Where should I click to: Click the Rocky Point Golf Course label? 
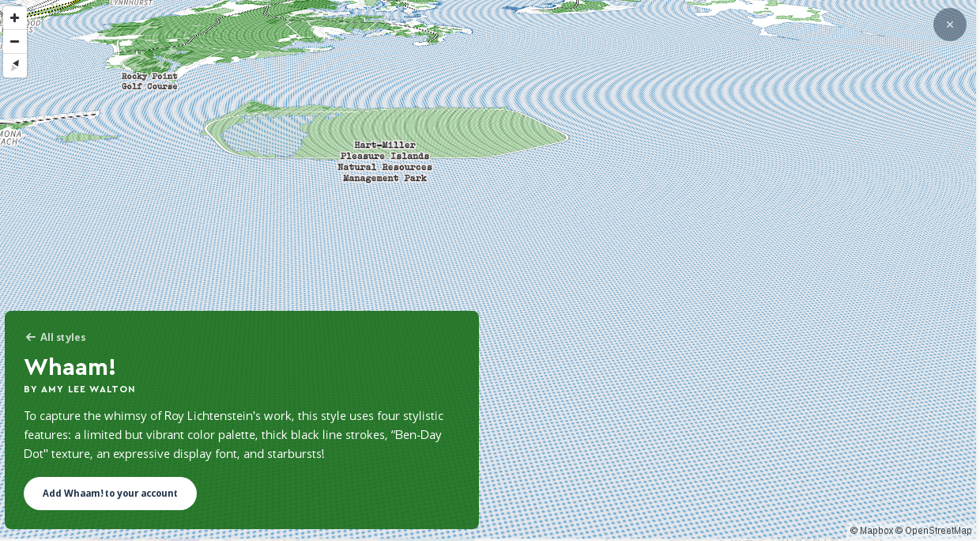coord(149,81)
